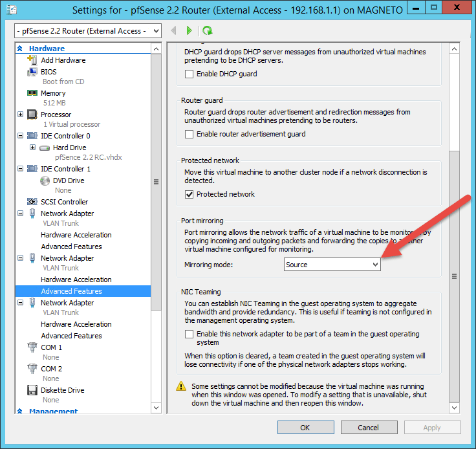The image size is (476, 449).
Task: Click the Memory chip icon
Action: 32,93
